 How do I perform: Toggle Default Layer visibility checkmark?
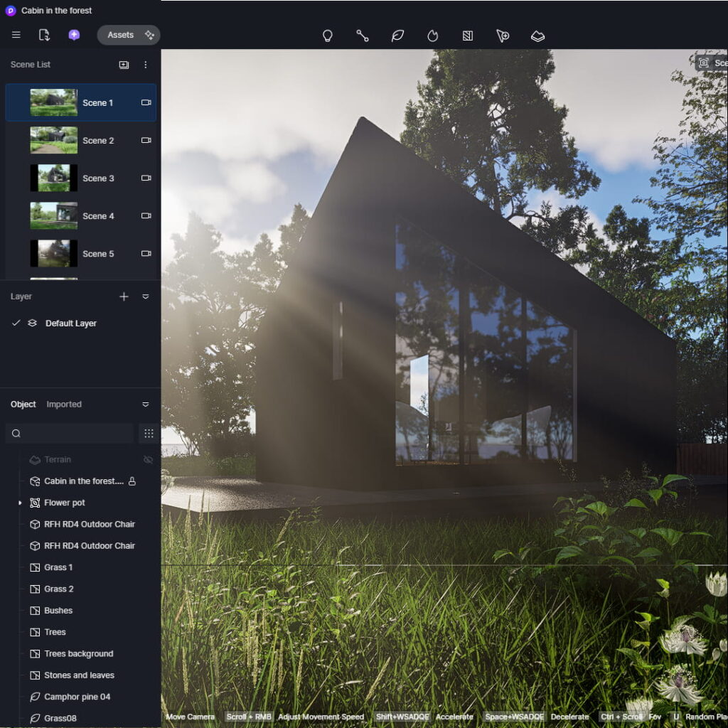[x=16, y=323]
